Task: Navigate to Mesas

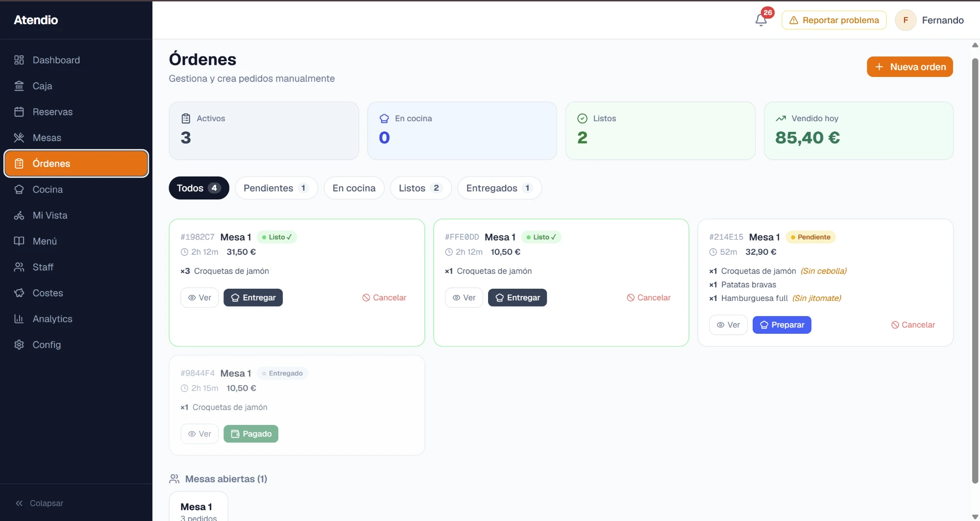Action: [x=76, y=138]
